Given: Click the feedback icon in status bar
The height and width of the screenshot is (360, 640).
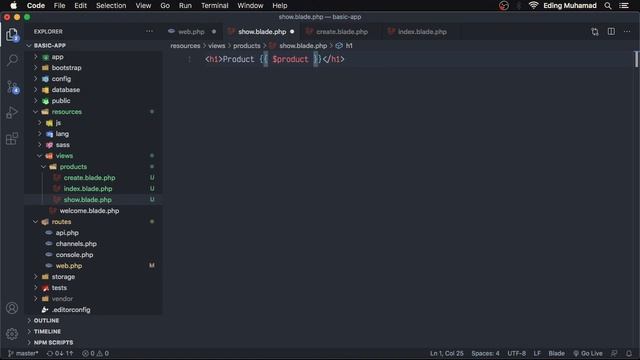Looking at the screenshot, I should 614,353.
